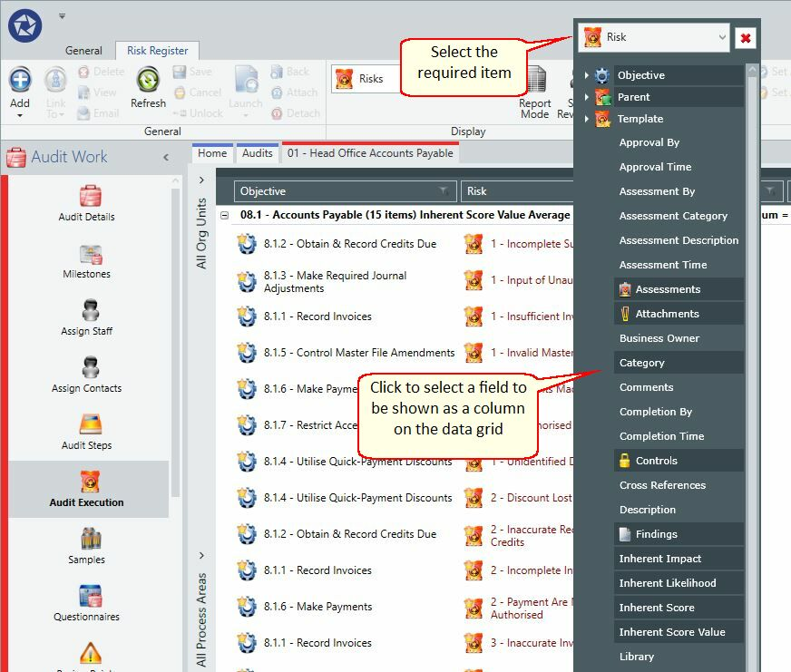Select the Findings field

tap(679, 534)
